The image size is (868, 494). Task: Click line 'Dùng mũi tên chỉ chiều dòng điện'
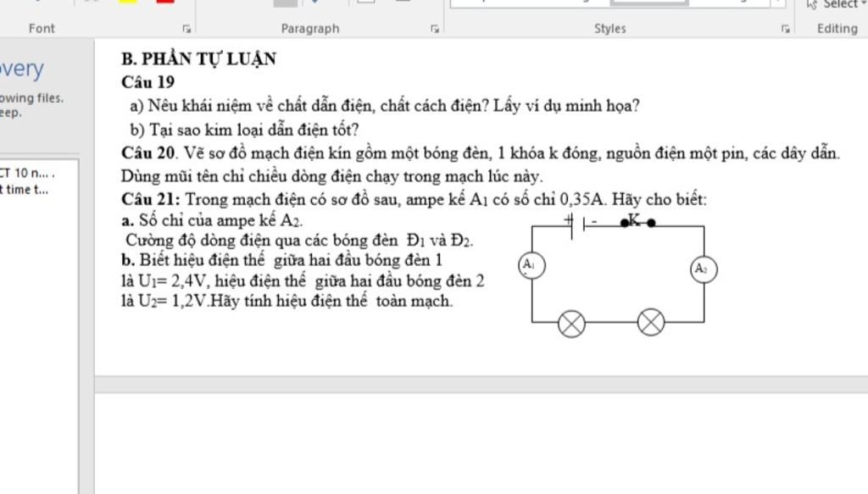click(332, 176)
